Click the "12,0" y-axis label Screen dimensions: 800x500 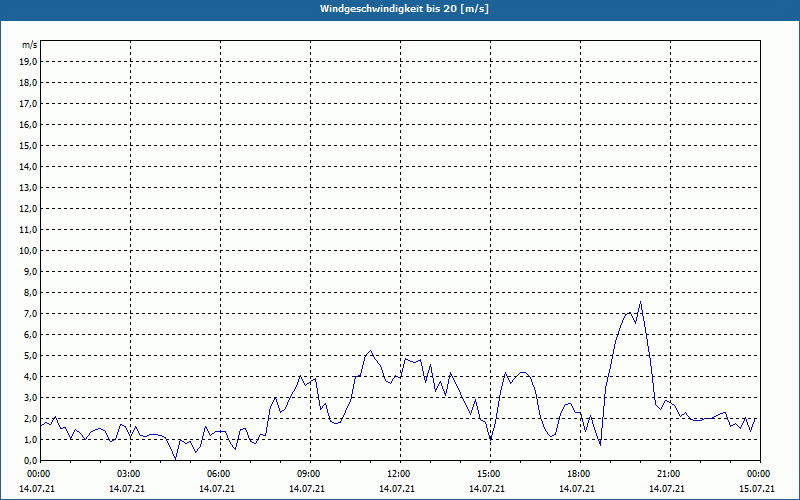point(28,208)
